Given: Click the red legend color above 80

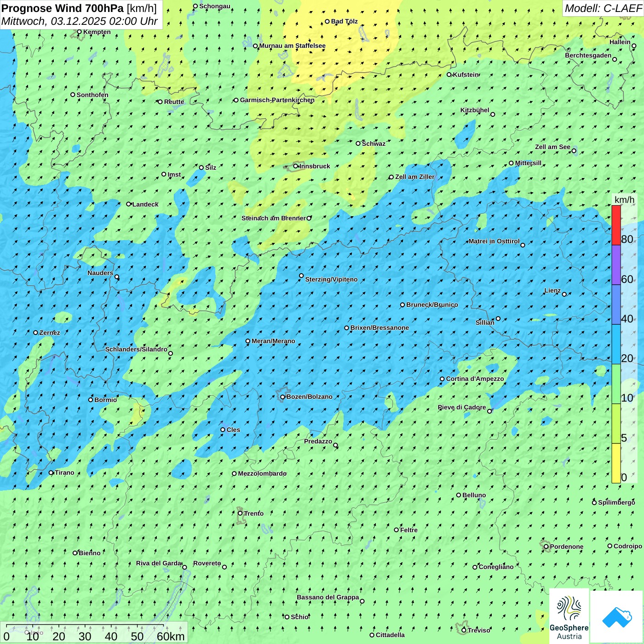Looking at the screenshot, I should pyautogui.click(x=616, y=225).
